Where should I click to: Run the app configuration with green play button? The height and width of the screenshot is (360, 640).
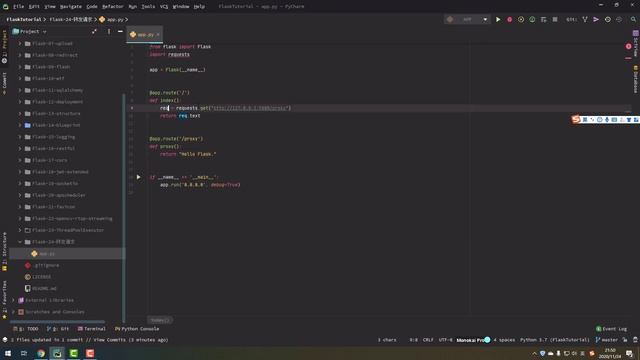498,19
